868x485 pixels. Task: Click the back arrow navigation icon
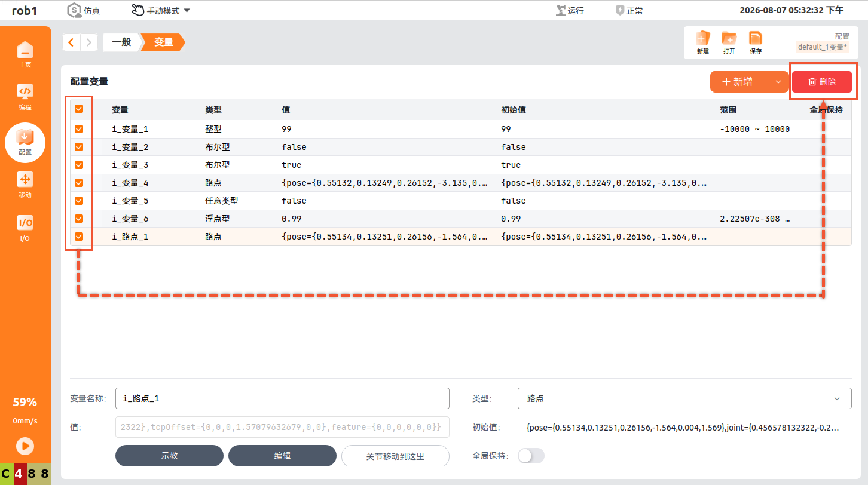pyautogui.click(x=71, y=42)
